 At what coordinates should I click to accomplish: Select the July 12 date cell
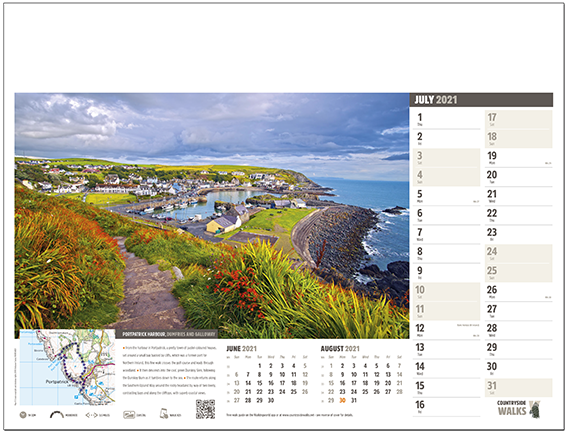[x=447, y=330]
